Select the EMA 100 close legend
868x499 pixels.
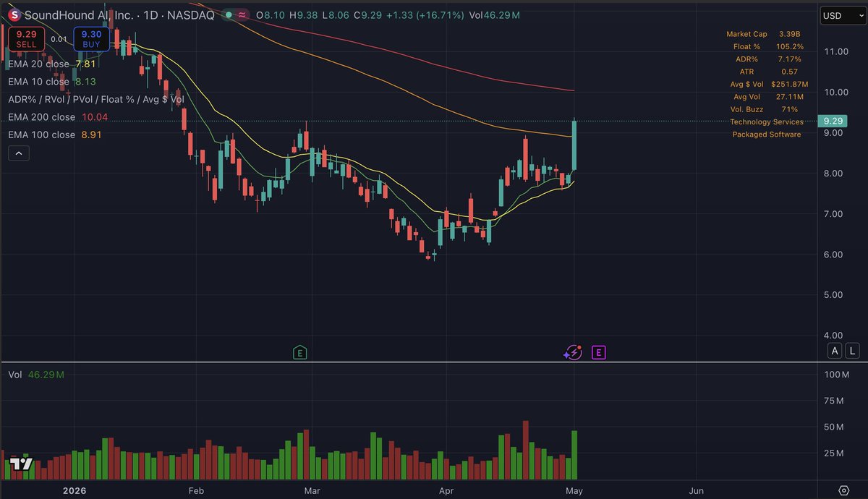click(x=54, y=135)
